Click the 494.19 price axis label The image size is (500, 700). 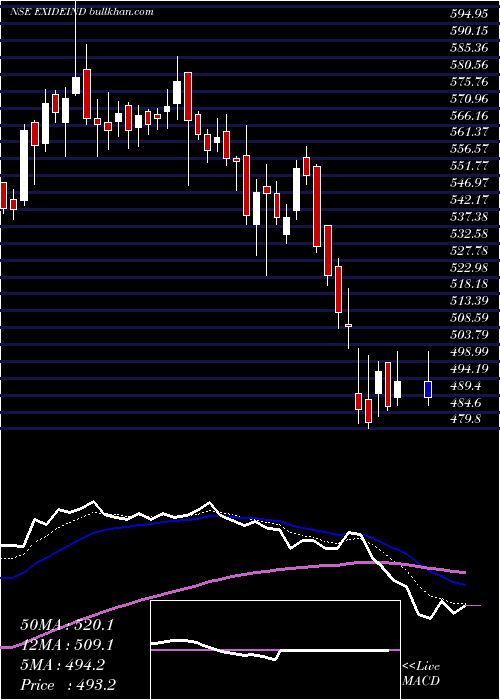(469, 369)
